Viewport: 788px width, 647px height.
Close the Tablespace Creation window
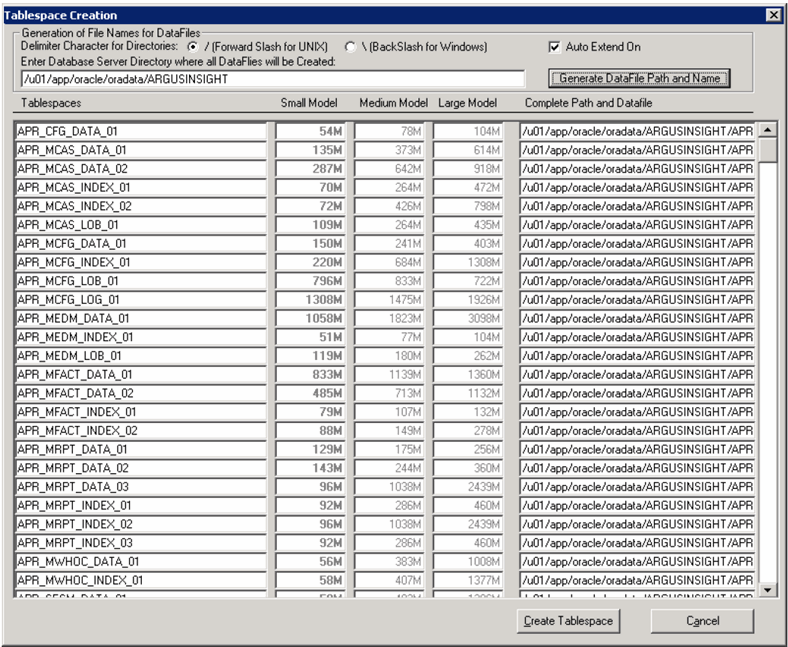(774, 15)
